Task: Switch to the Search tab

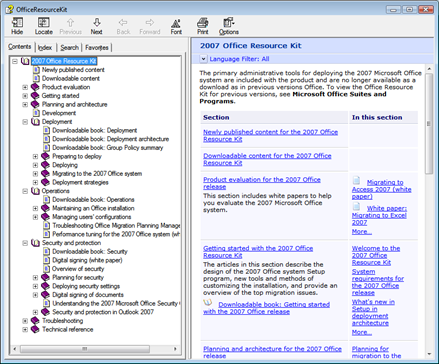Action: 69,48
